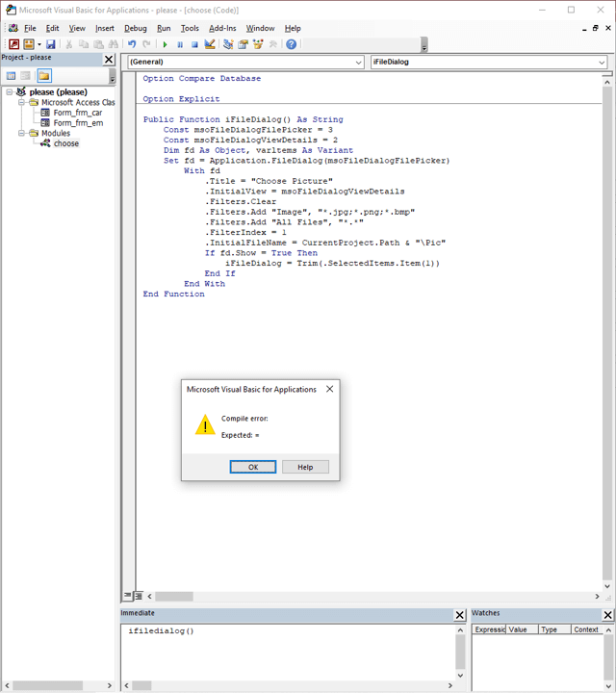Click Immediate window vertical scrollbar thumb
Image resolution: width=616 pixels, height=693 pixels.
[x=460, y=653]
